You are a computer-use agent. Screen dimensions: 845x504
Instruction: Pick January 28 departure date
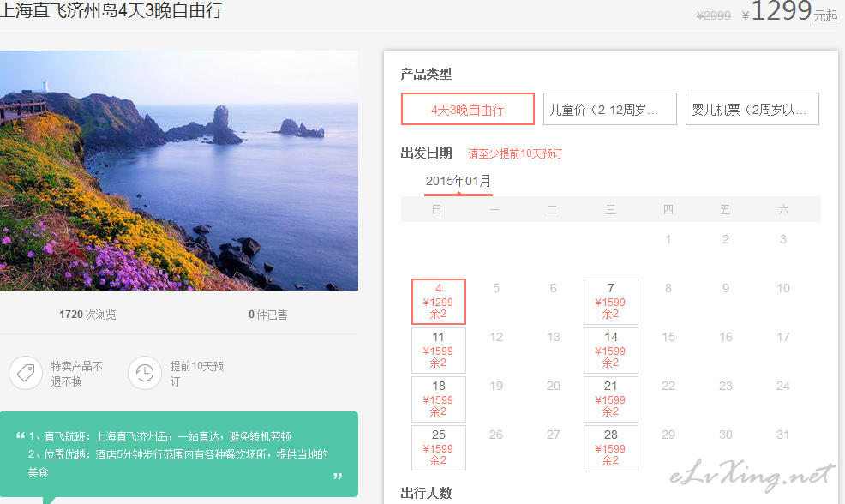(610, 448)
